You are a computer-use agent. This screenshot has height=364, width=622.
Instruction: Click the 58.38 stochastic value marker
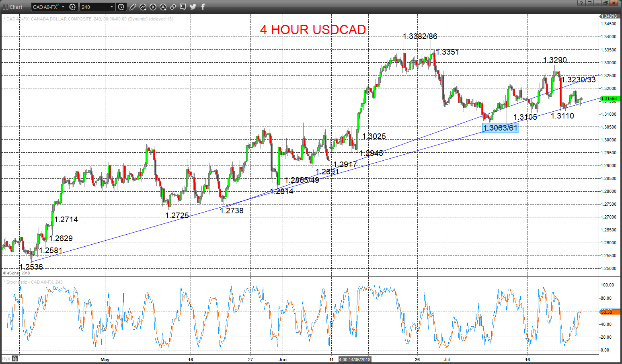(610, 312)
